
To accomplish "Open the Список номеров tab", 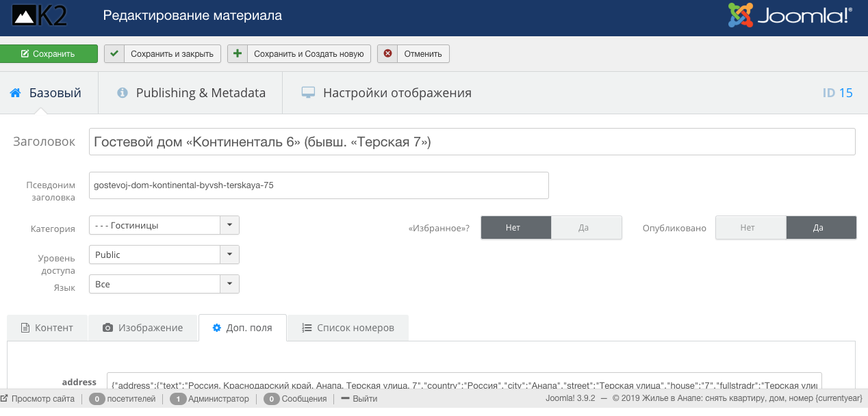I will (348, 328).
